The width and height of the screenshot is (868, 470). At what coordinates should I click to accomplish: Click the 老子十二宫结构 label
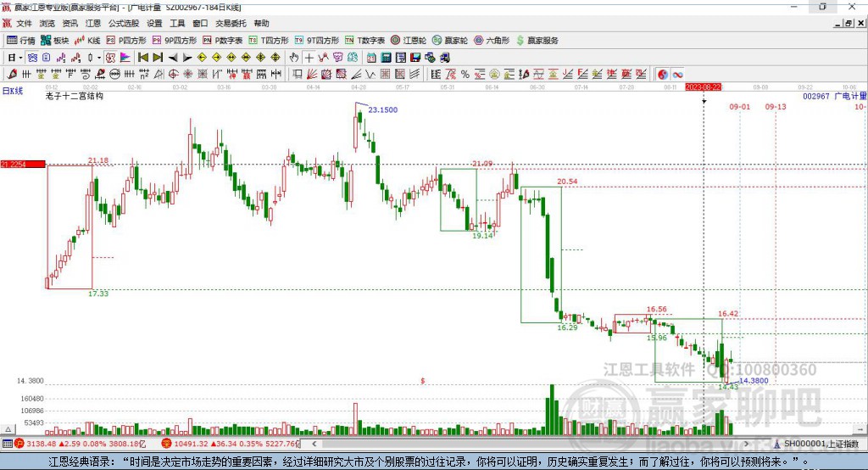[x=75, y=96]
